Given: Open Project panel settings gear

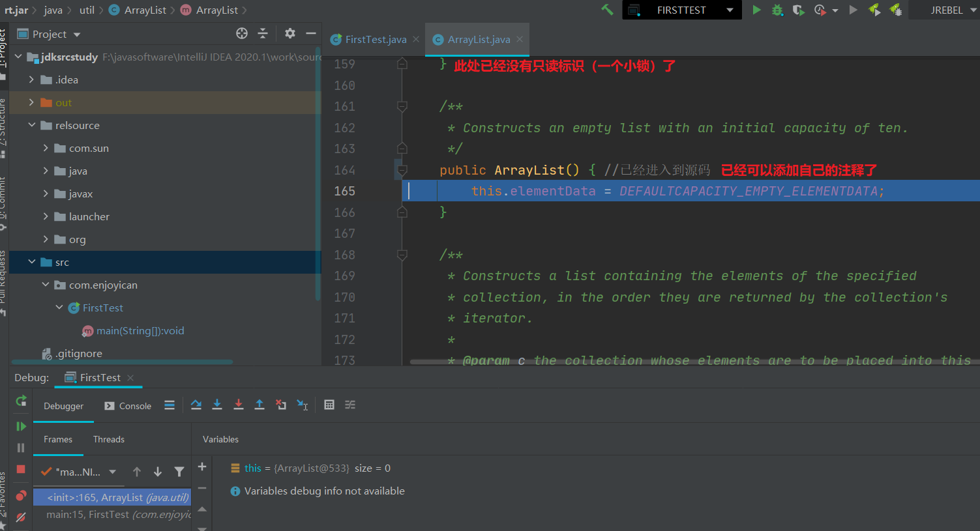Looking at the screenshot, I should (x=290, y=33).
